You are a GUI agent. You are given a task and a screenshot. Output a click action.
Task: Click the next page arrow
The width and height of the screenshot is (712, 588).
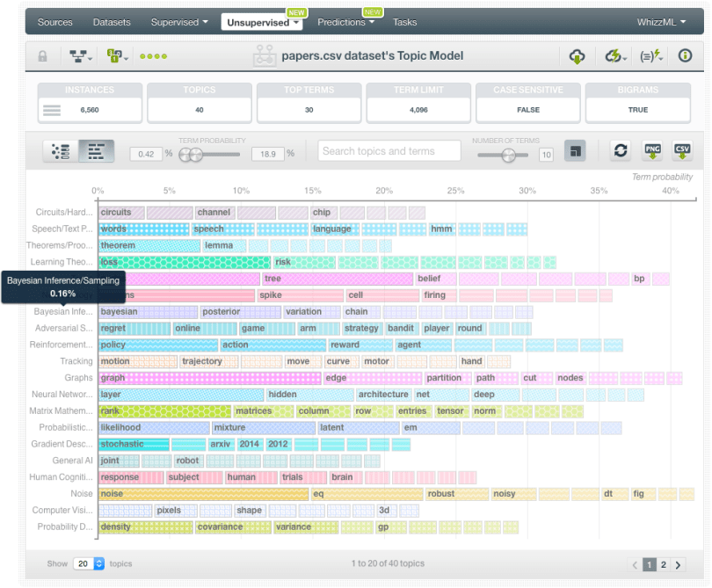(x=678, y=564)
